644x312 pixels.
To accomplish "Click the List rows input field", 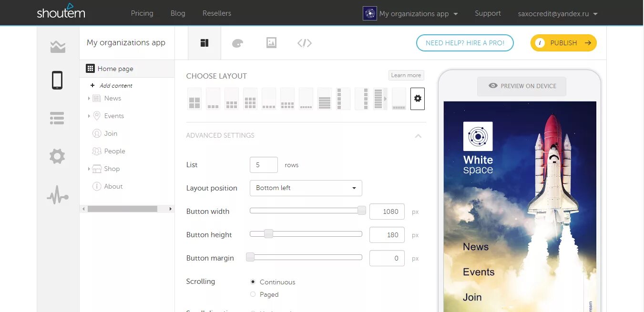I will click(x=264, y=165).
